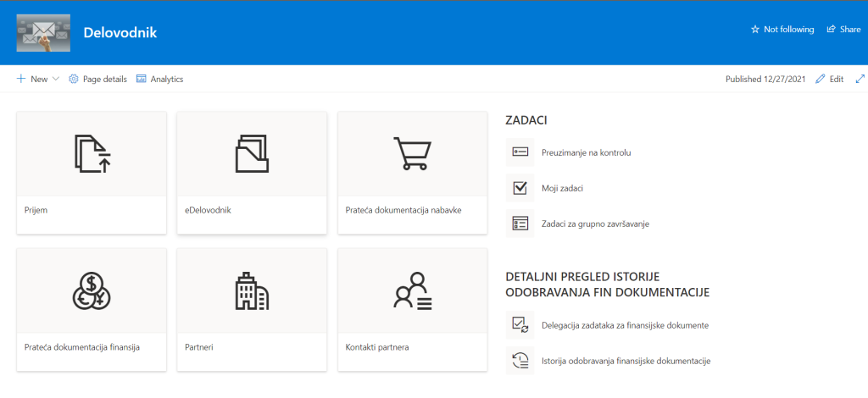The width and height of the screenshot is (868, 398).
Task: Click the Delovodnik site logo thumbnail
Action: click(x=42, y=32)
